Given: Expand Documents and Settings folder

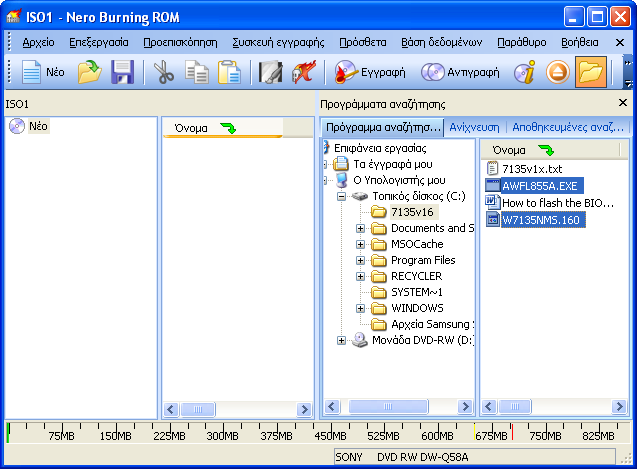Looking at the screenshot, I should (360, 228).
